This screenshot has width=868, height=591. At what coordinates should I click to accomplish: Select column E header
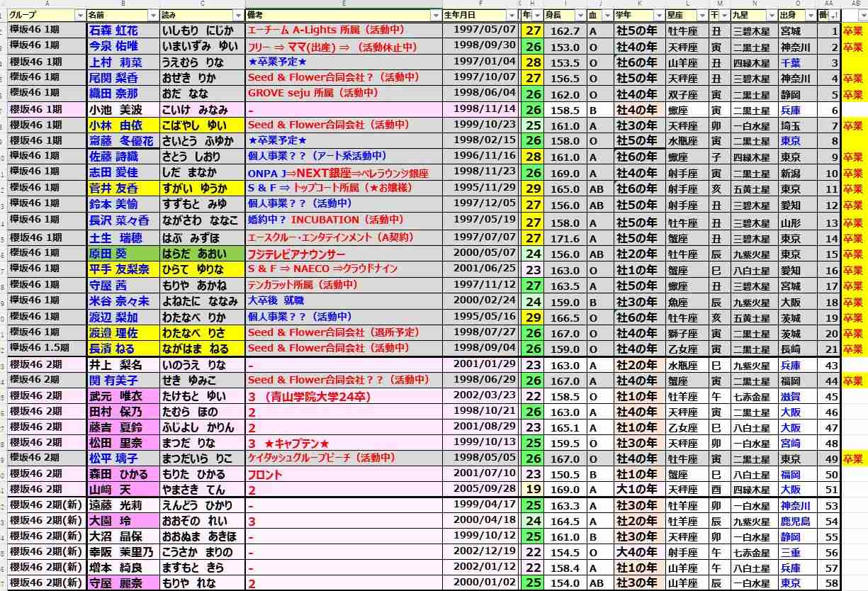(x=344, y=4)
